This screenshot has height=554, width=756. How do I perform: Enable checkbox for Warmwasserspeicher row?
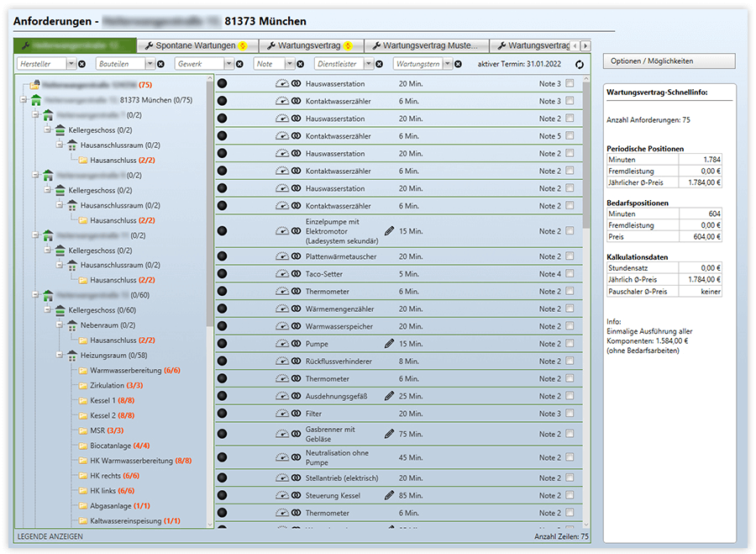pos(570,326)
